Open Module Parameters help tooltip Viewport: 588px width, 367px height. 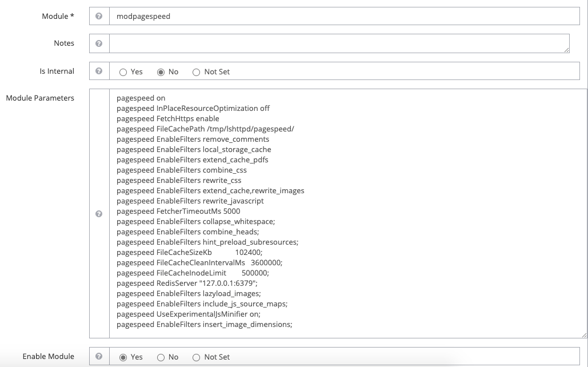click(x=99, y=215)
